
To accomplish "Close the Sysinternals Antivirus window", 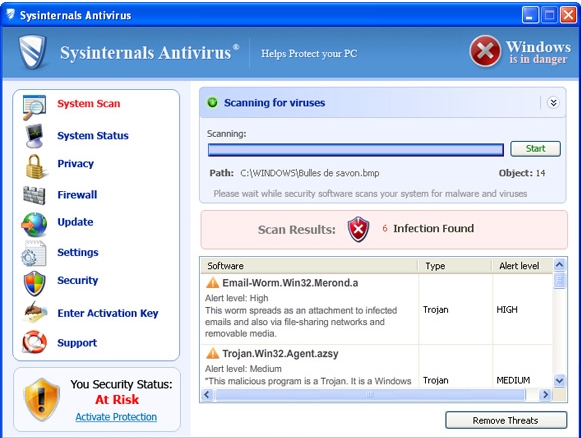I will tap(568, 15).
